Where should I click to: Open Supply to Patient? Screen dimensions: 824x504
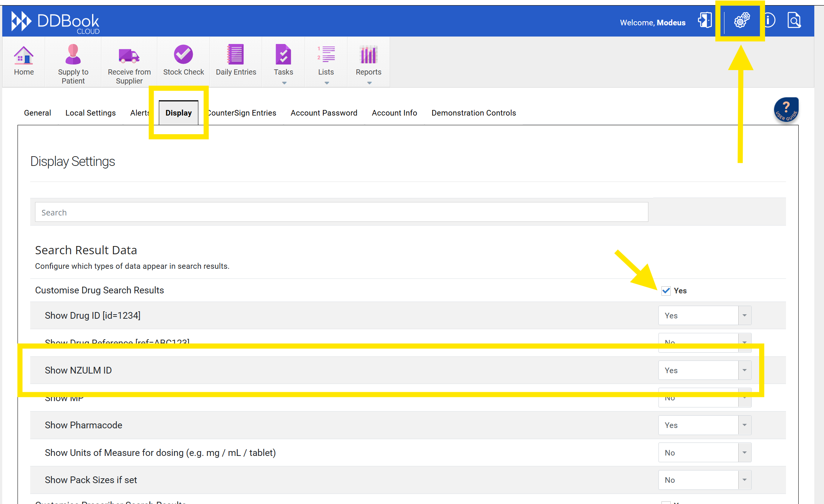[x=73, y=63]
